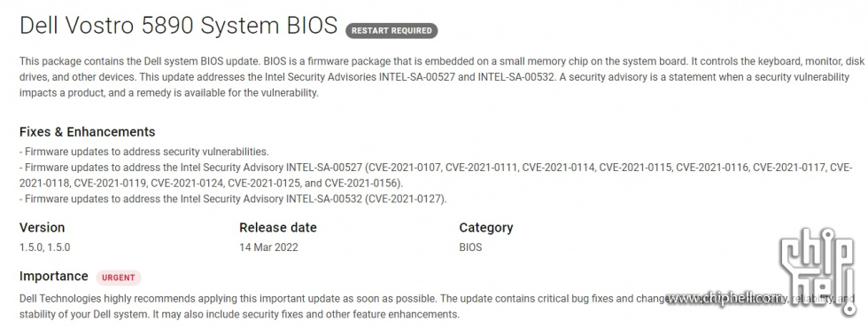
Task: Click the red URGENT importance badge
Action: coord(119,277)
